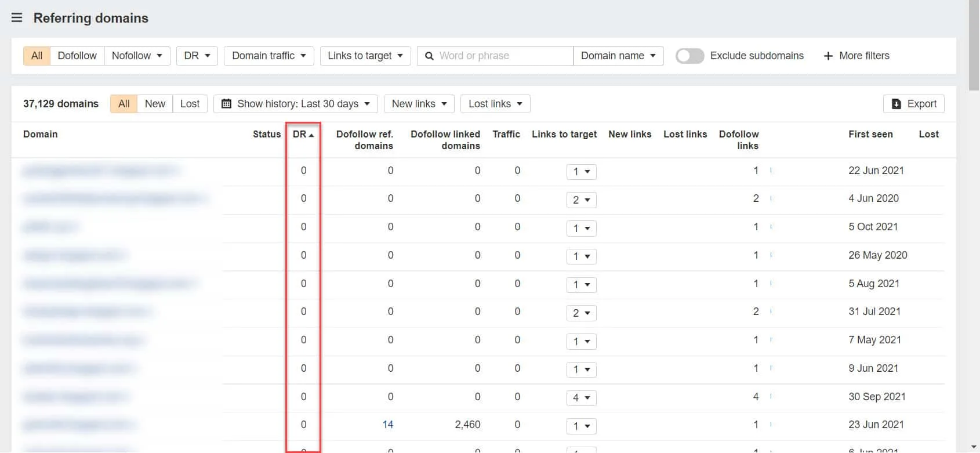Click the plus icon for More filters
The width and height of the screenshot is (980, 453).
click(828, 56)
